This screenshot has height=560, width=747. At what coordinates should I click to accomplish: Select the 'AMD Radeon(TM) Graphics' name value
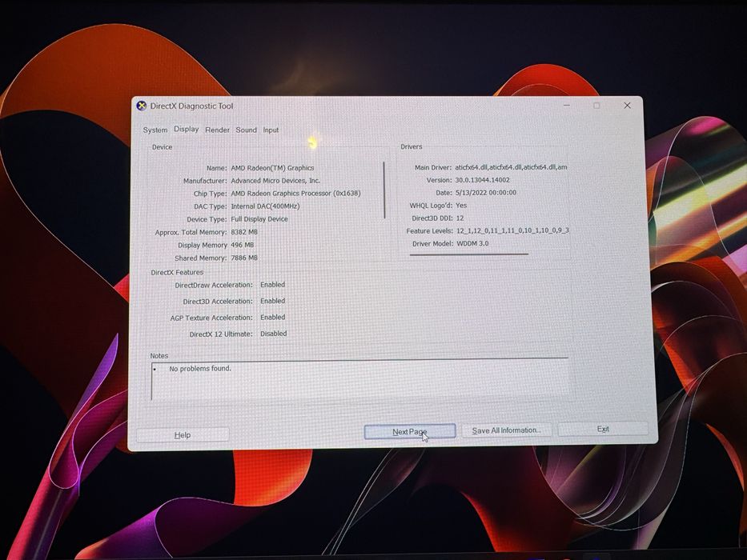[272, 168]
